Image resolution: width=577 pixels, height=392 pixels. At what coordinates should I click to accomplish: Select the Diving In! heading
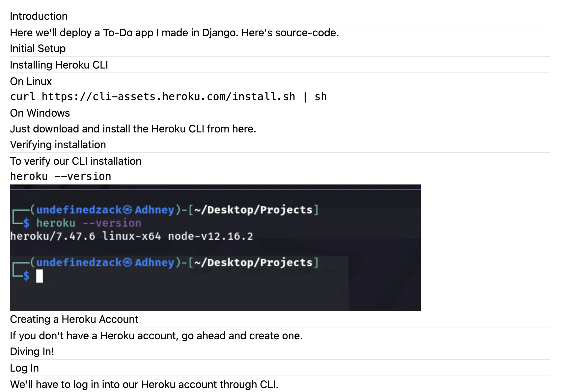click(x=32, y=351)
